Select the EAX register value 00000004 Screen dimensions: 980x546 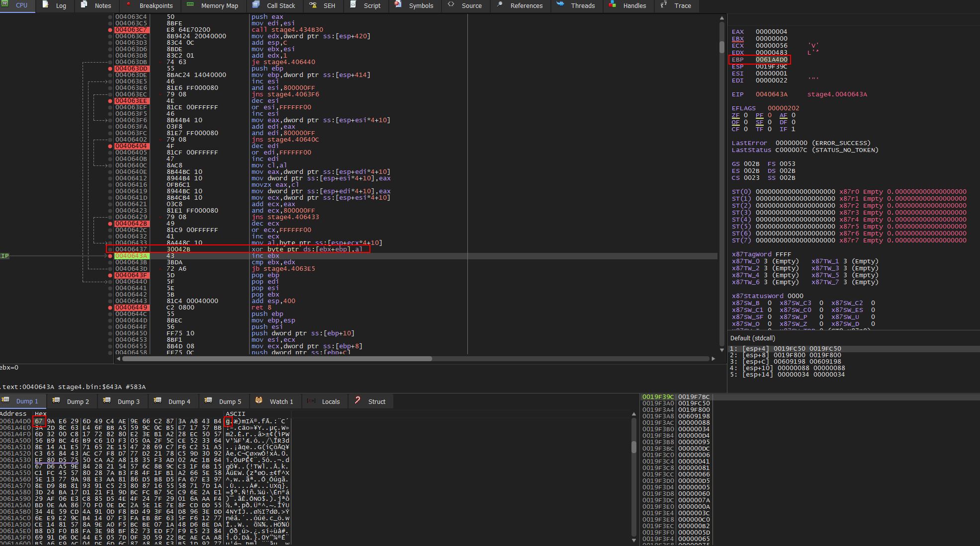point(771,32)
